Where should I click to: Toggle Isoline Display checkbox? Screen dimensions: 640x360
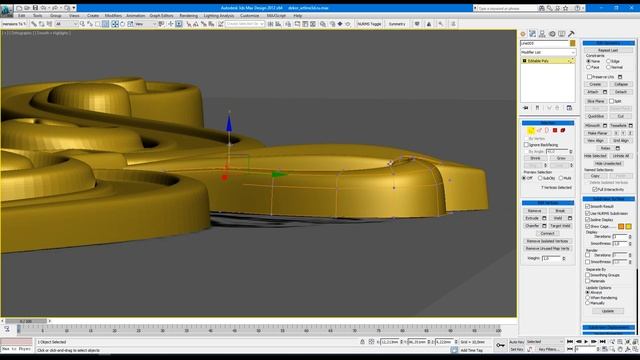pos(588,220)
